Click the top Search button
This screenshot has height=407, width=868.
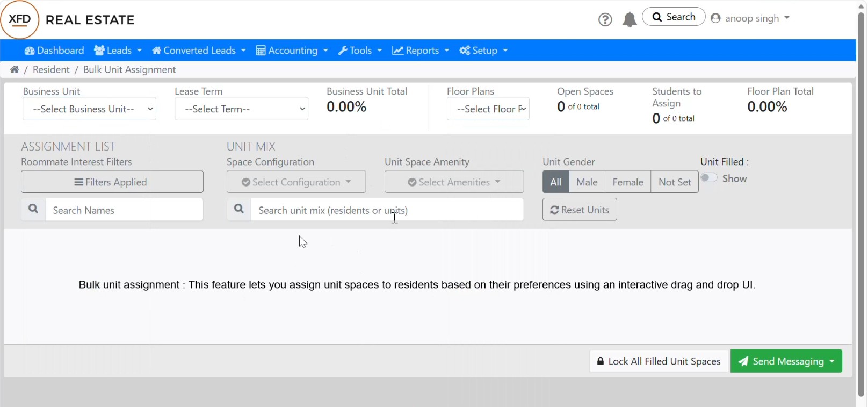pyautogui.click(x=674, y=17)
